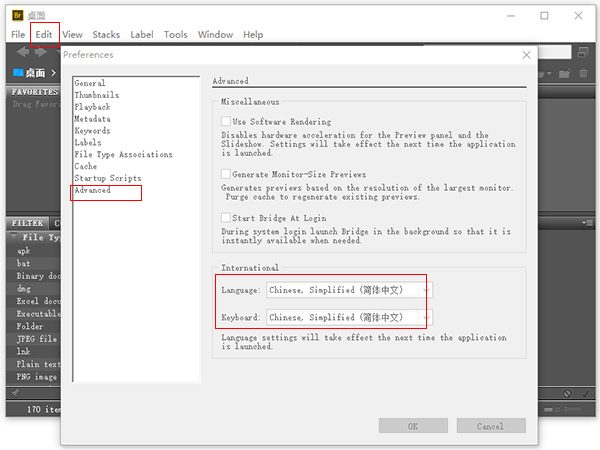
Task: Click 桌面 in the path bar
Action: (35, 73)
